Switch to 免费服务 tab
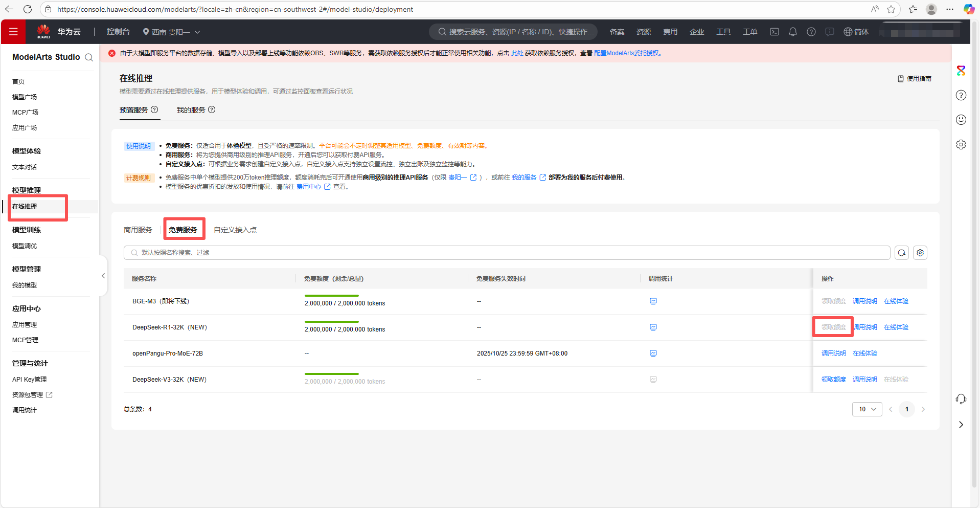This screenshot has width=980, height=508. point(183,230)
